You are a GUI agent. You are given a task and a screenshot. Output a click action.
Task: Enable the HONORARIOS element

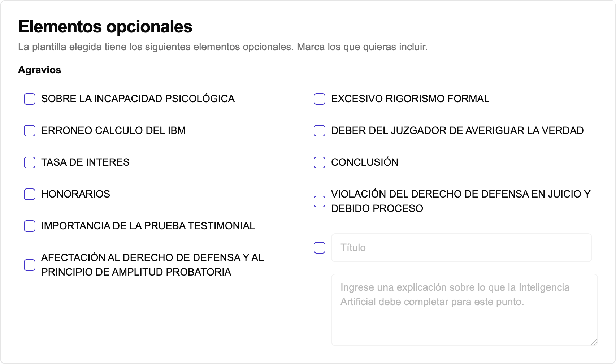tap(30, 194)
